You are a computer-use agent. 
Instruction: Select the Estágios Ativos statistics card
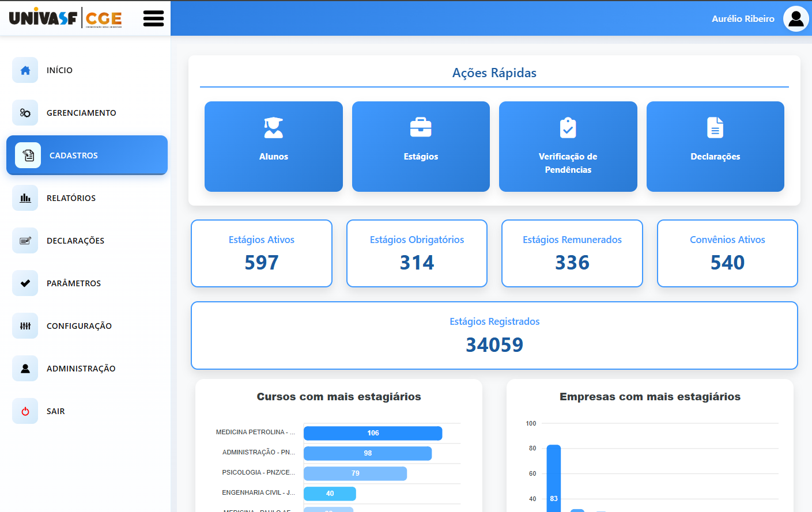[262, 253]
